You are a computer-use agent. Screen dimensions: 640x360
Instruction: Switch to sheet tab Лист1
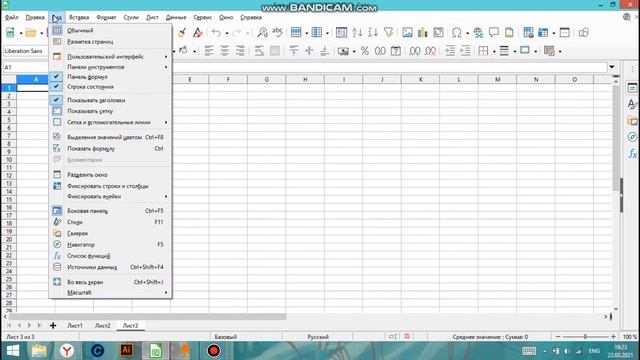(75, 326)
